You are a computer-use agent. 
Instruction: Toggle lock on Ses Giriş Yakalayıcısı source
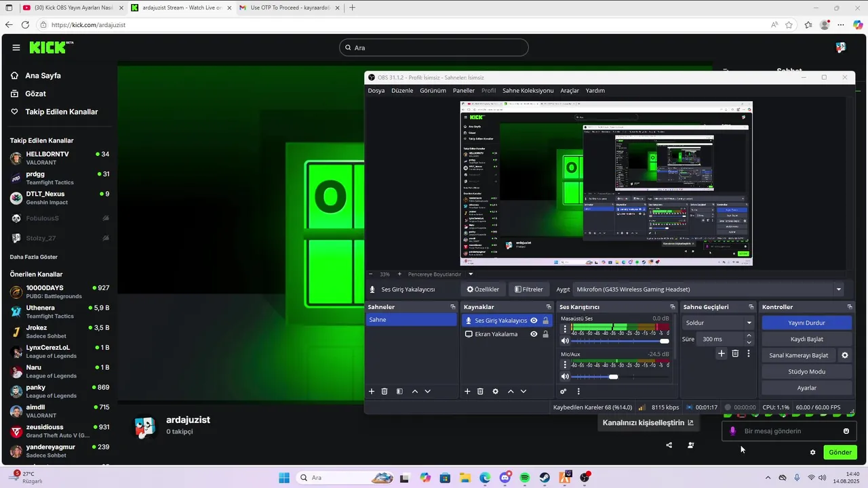click(x=545, y=321)
